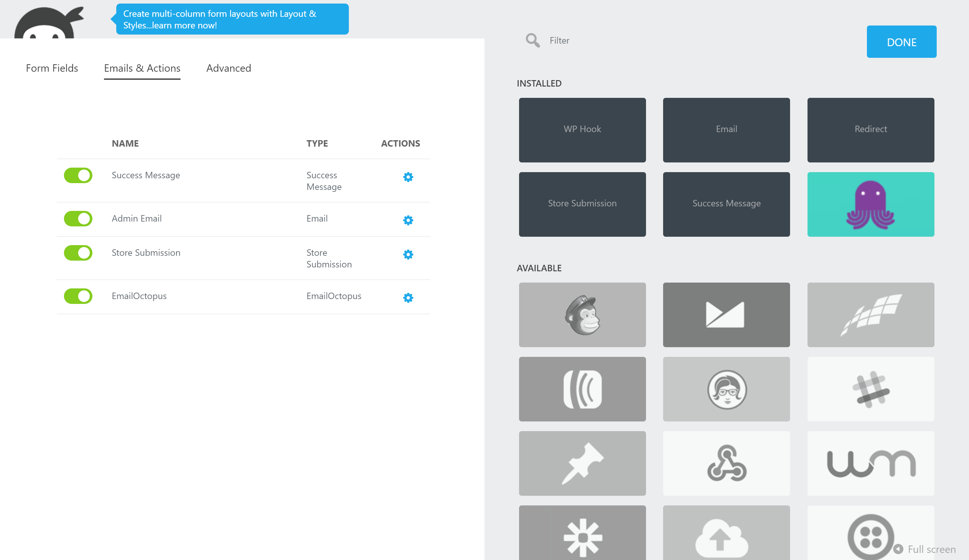Open settings gear for EmailOctopus action
The height and width of the screenshot is (560, 969).
[408, 297]
